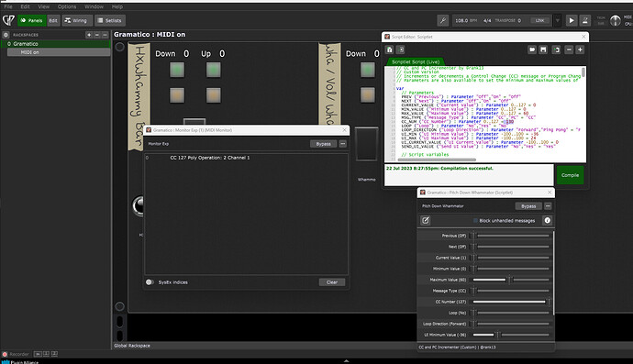Add a new rackspace with plus

tap(89, 35)
